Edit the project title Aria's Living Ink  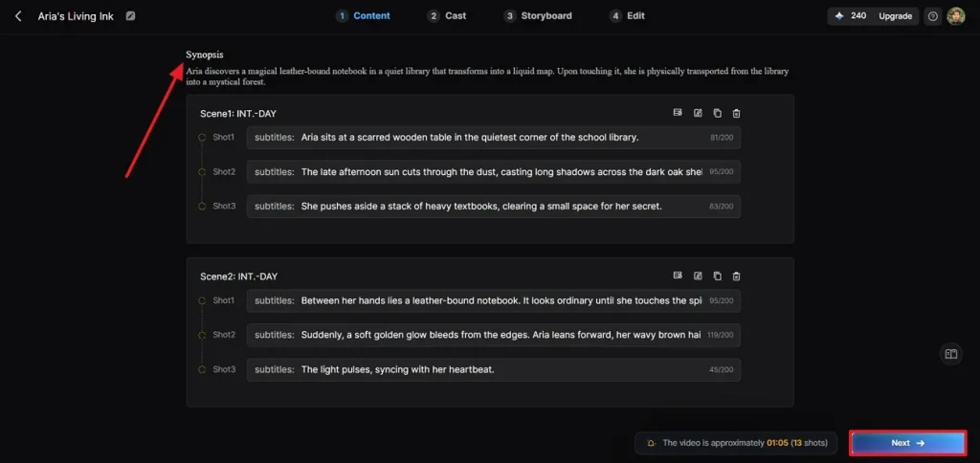(x=130, y=16)
